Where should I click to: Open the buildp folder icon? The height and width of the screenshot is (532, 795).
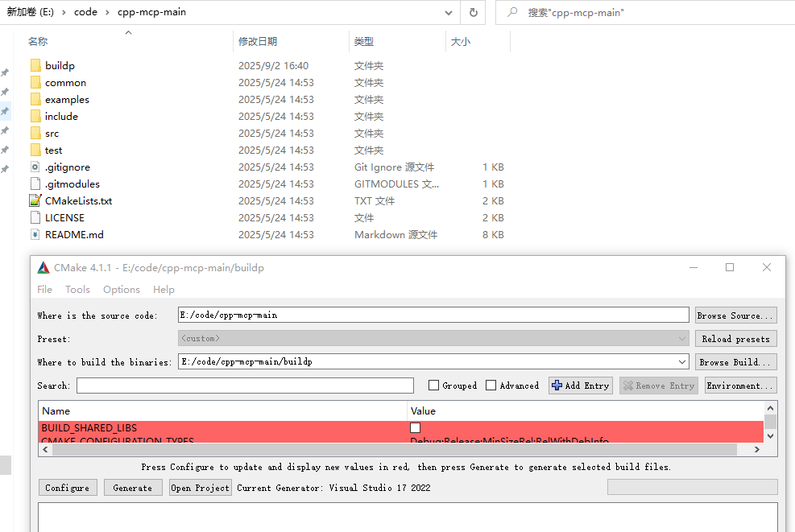click(x=35, y=65)
